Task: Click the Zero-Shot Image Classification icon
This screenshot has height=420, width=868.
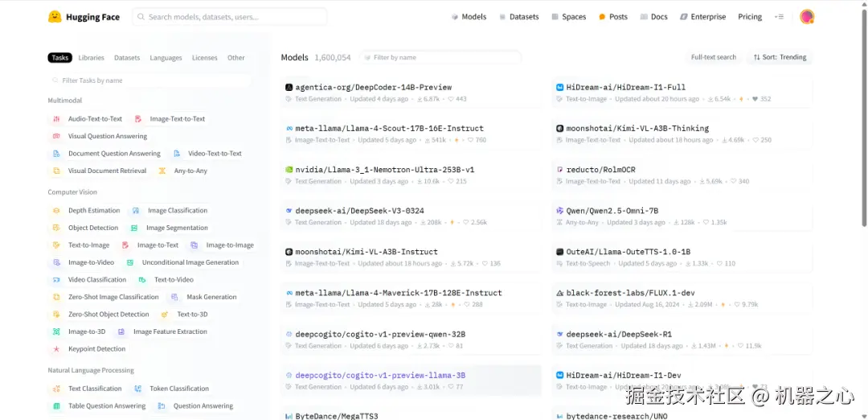Action: pos(56,297)
